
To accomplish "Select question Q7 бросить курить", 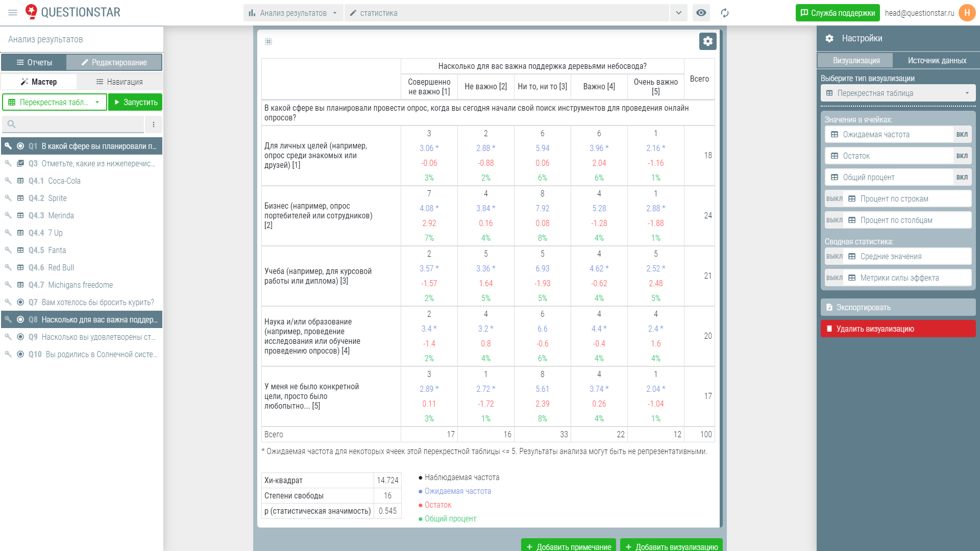I will 82,302.
